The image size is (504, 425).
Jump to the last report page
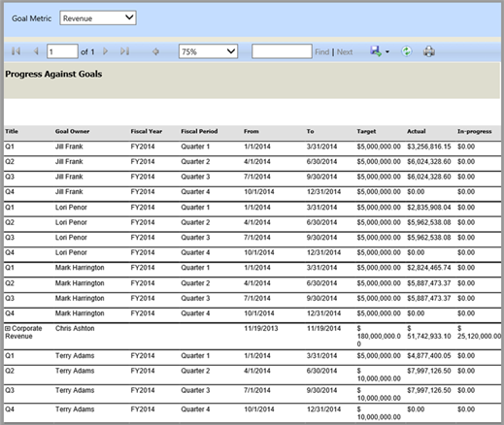pos(125,51)
